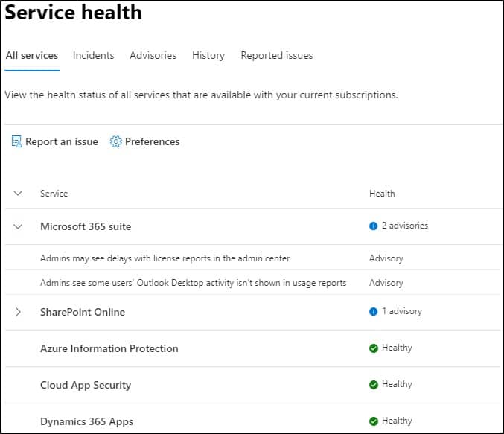Screen dimensions: 504x434
Task: Click Healthy status for Azure Information Protection
Action: [x=397, y=348]
